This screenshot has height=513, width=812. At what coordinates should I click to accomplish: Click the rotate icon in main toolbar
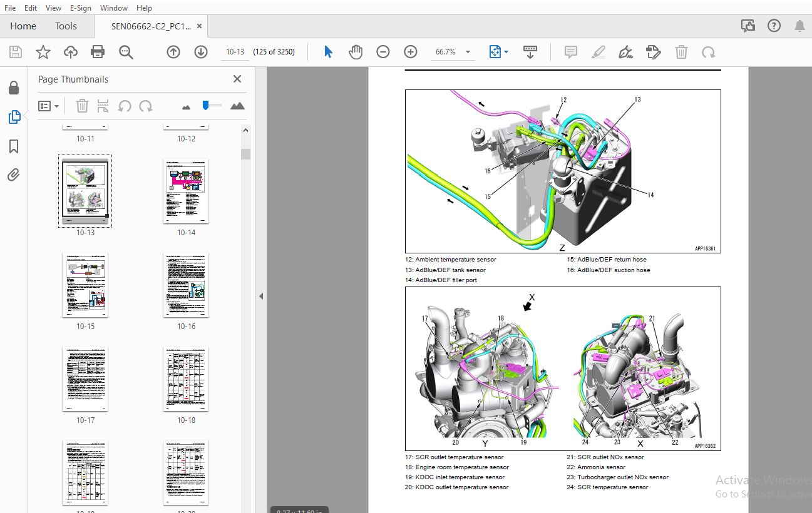[x=709, y=52]
